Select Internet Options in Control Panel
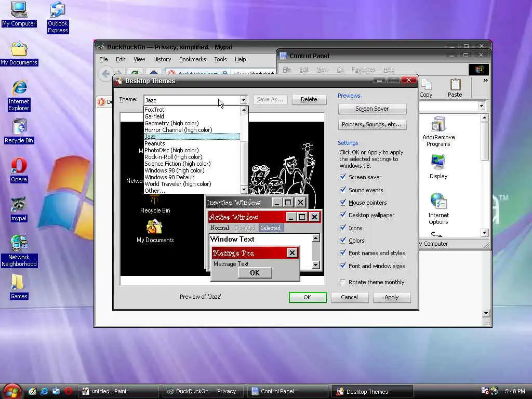Screen dimensions: 532x399 pyautogui.click(x=438, y=209)
